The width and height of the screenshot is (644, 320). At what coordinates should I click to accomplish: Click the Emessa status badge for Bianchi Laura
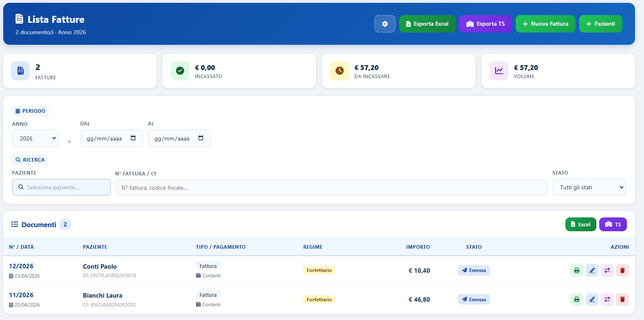point(474,299)
